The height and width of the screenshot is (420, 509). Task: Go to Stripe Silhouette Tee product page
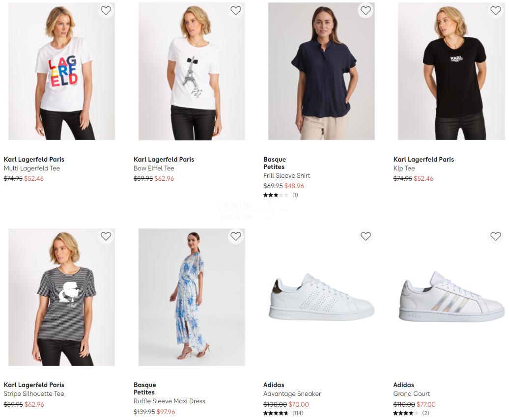click(x=34, y=394)
